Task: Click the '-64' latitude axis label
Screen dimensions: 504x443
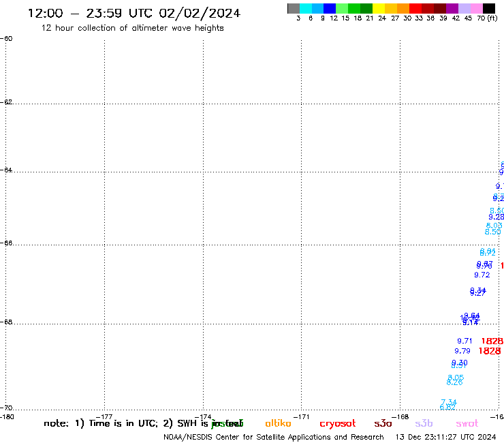Action: [x=6, y=170]
